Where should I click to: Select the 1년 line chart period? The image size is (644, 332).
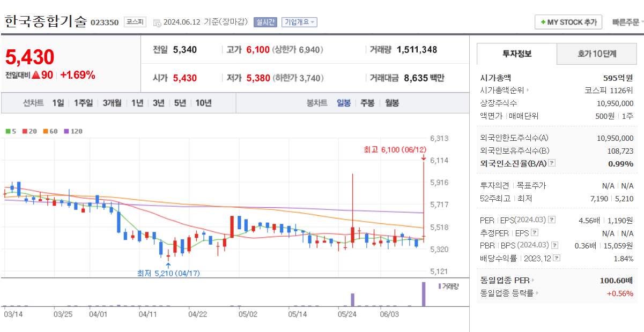click(137, 103)
